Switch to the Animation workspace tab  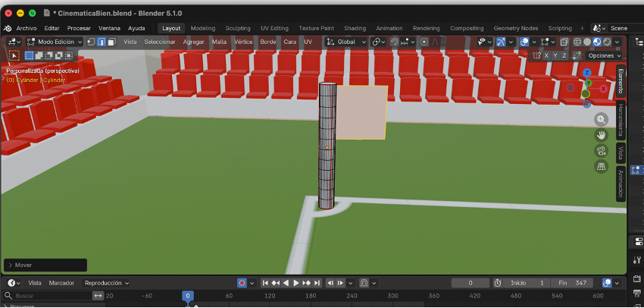(x=389, y=28)
